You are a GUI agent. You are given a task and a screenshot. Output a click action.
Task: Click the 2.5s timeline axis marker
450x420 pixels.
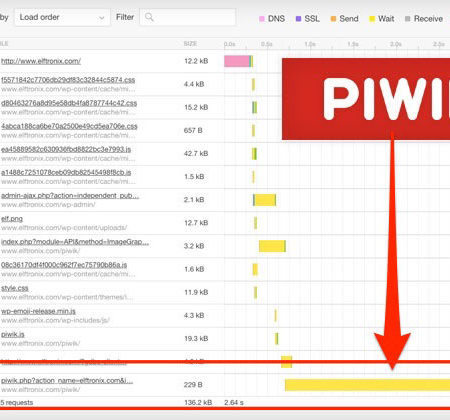tap(439, 44)
